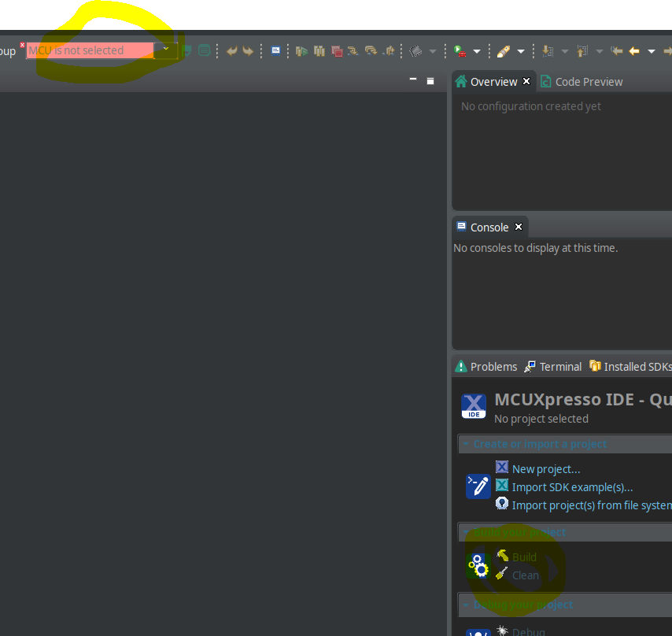
Task: Click the pencil icon beside project links
Action: tap(478, 486)
